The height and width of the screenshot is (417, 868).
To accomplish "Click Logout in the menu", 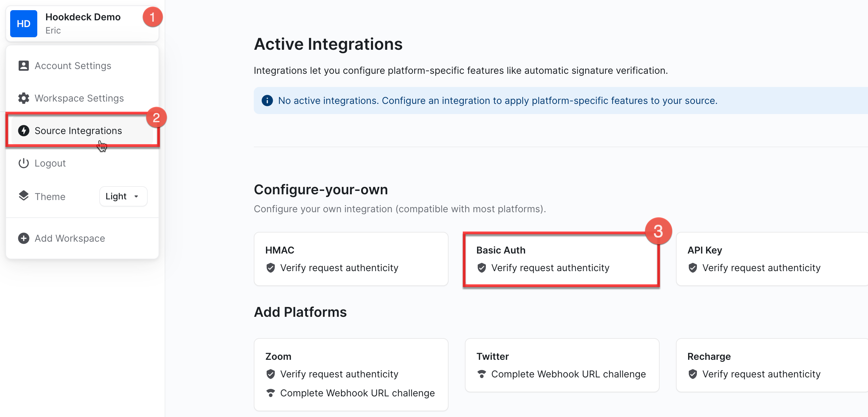I will pyautogui.click(x=50, y=163).
